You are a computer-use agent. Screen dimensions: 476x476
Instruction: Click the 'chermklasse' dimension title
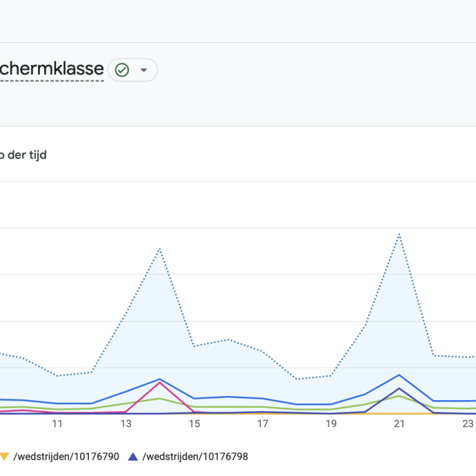(52, 68)
